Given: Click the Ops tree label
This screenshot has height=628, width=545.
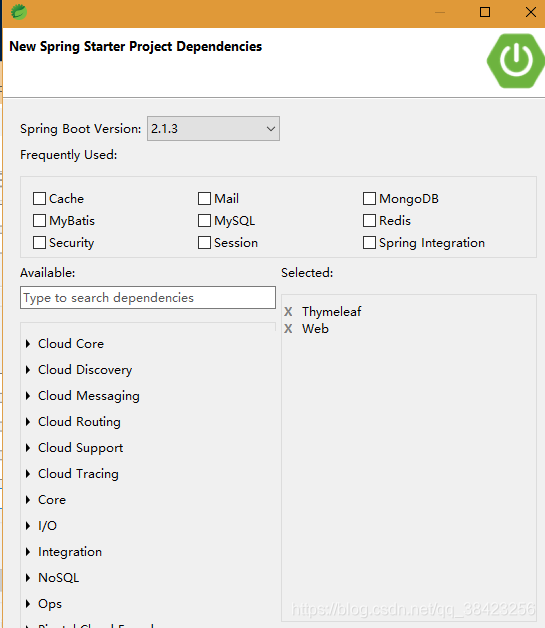Looking at the screenshot, I should [x=50, y=604].
